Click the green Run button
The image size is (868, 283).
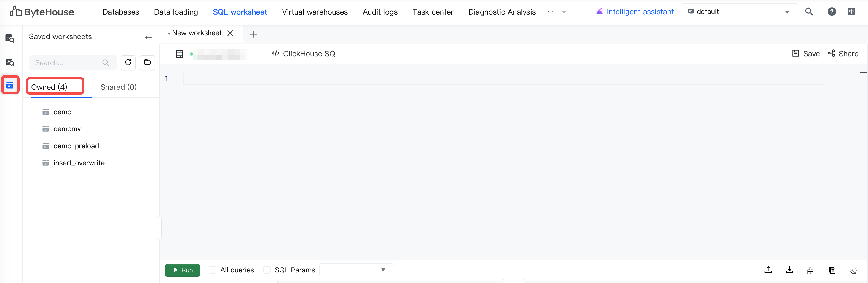[182, 270]
